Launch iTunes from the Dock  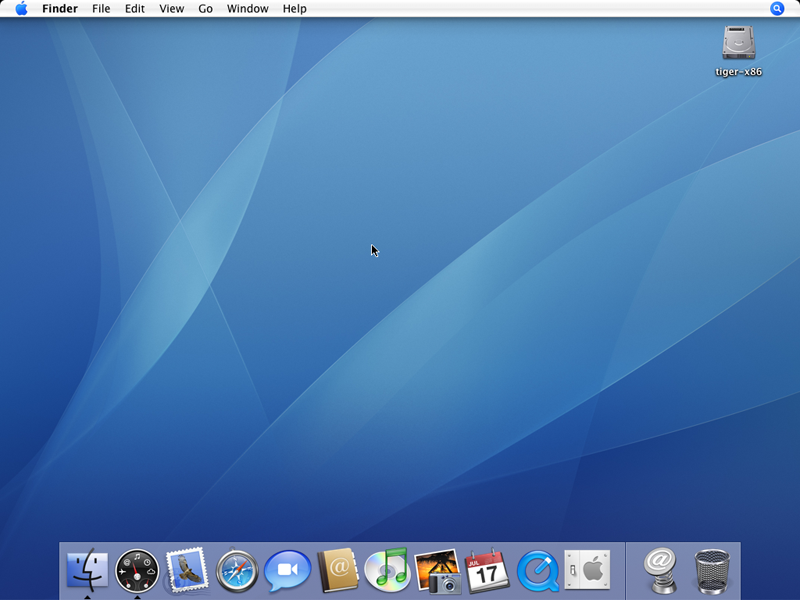point(387,571)
